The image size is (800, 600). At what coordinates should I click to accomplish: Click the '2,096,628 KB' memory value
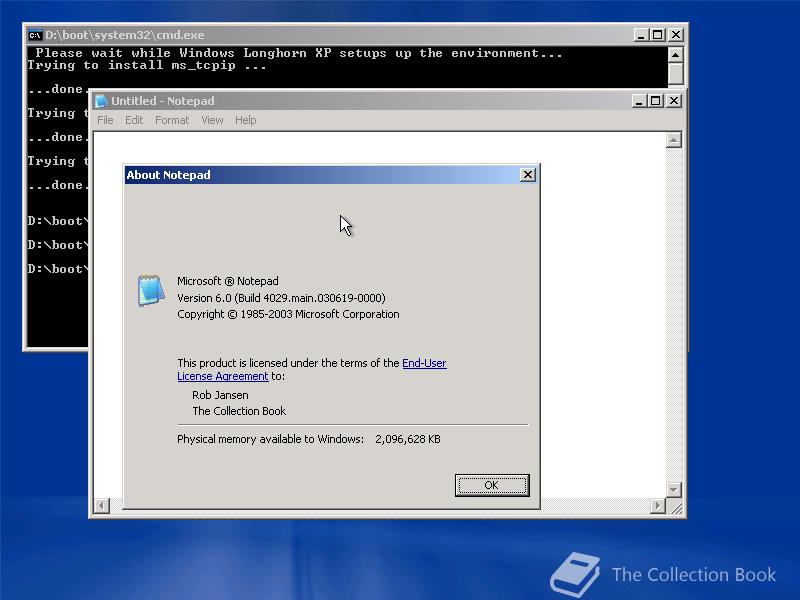click(x=408, y=439)
